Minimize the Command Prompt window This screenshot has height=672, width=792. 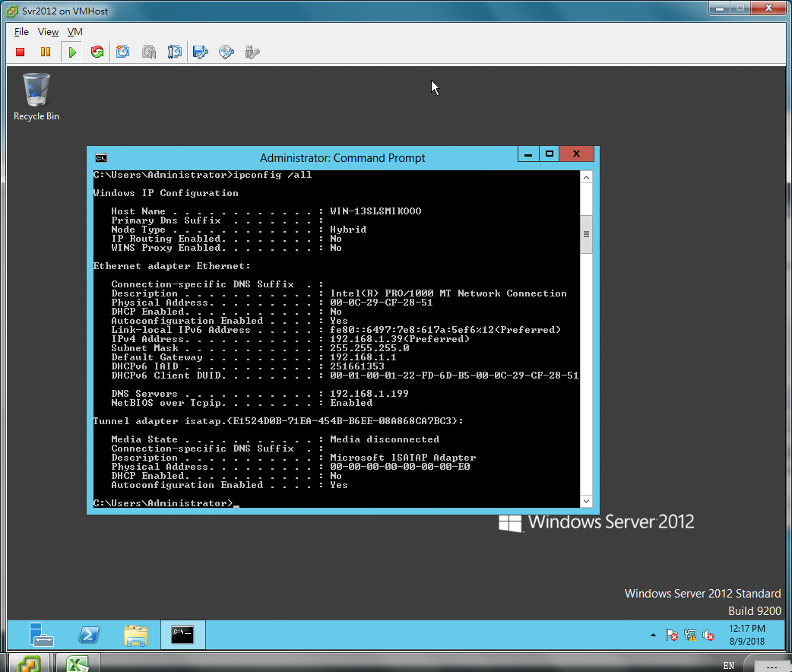coord(528,154)
